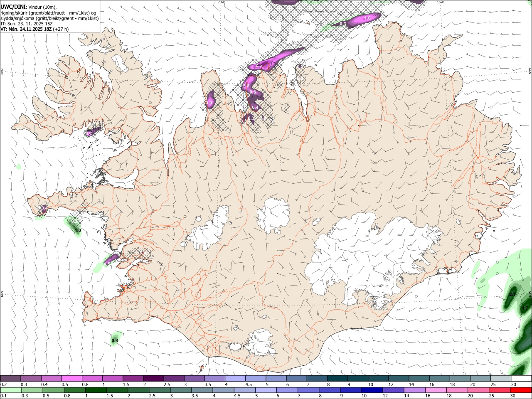The height and width of the screenshot is (399, 532).
Task: Click the red 30 swatch in rain legend
Action: click(x=521, y=390)
